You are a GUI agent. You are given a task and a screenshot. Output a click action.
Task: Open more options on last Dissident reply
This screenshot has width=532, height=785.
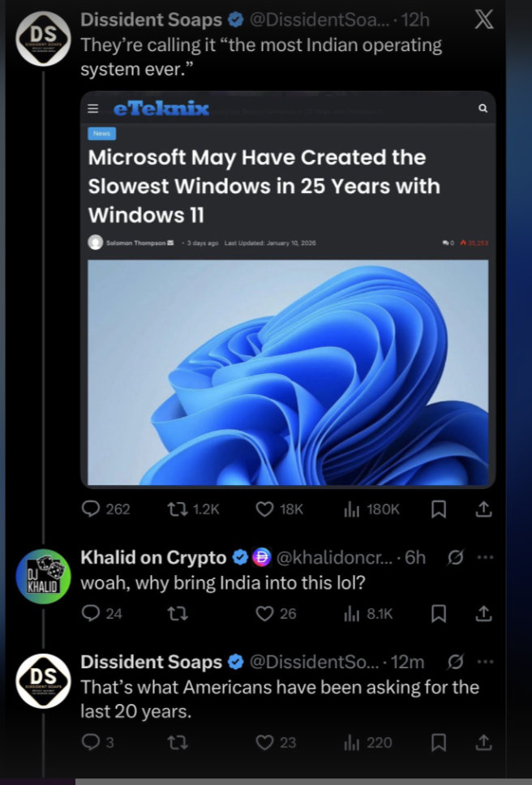point(485,662)
